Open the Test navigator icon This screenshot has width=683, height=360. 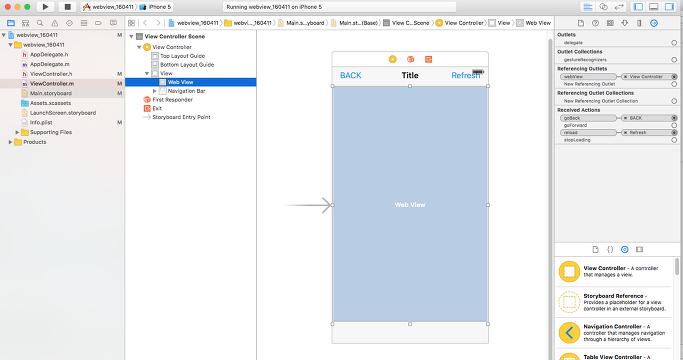[69, 23]
